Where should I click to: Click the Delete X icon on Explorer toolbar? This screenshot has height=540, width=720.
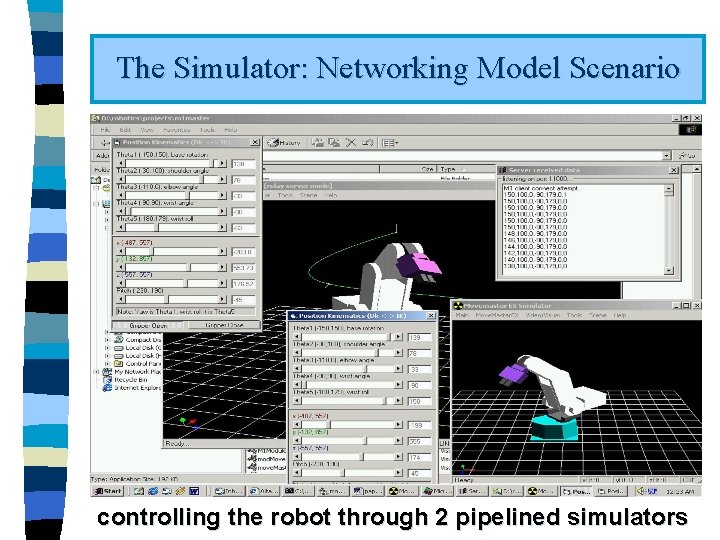coord(351,143)
